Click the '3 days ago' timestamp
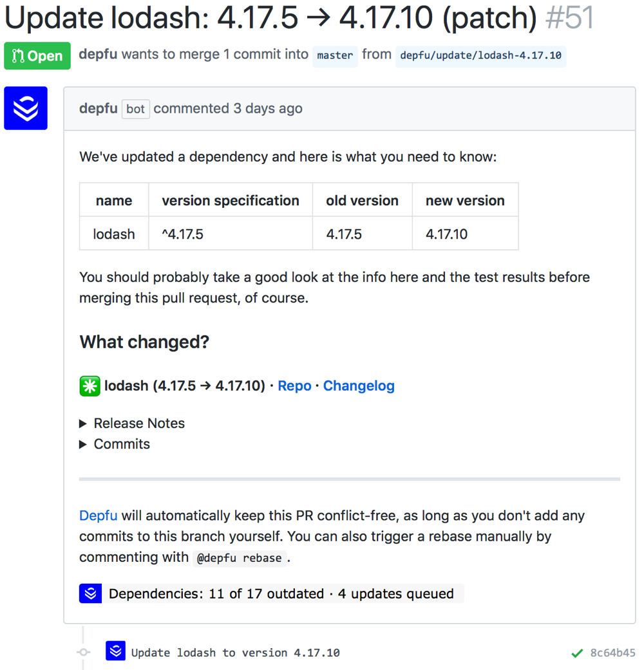The width and height of the screenshot is (644, 670). (268, 109)
